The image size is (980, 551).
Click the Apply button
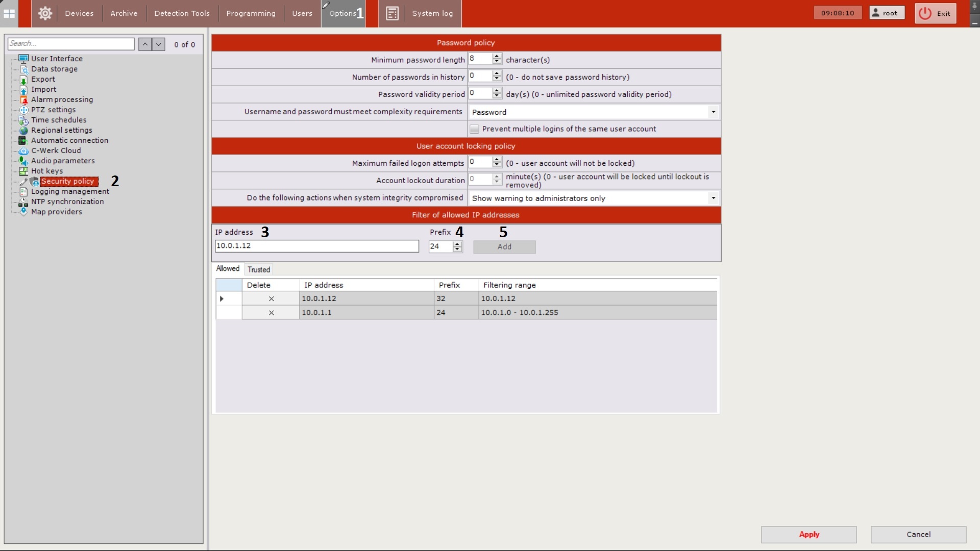click(x=808, y=534)
